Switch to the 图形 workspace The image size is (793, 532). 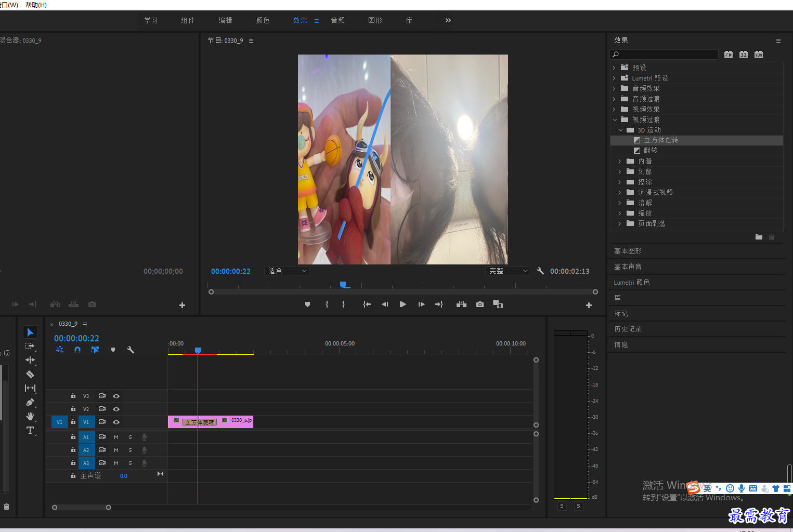click(375, 20)
